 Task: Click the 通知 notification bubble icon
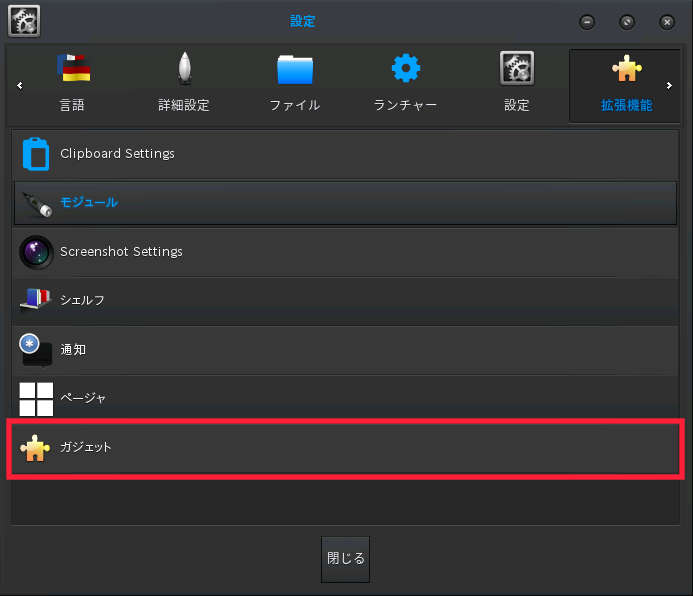point(35,349)
